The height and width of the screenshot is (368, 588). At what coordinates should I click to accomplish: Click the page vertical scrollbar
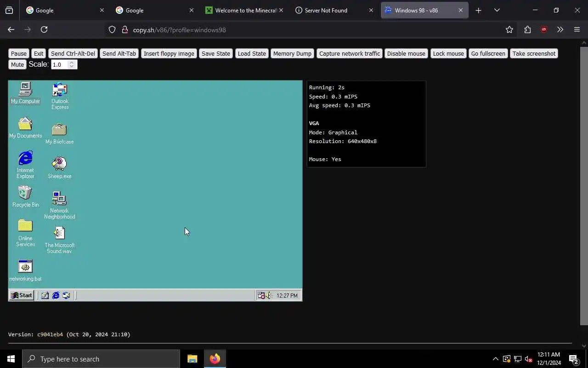(x=584, y=186)
